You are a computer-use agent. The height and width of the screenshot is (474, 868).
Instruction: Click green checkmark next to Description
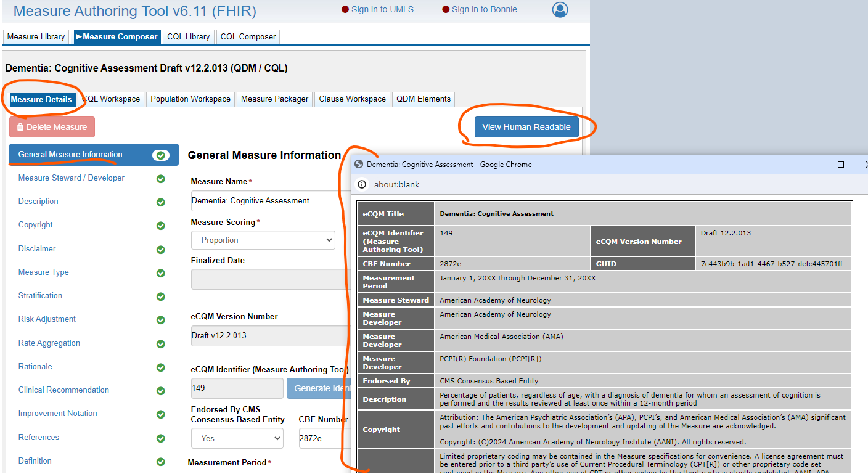161,202
